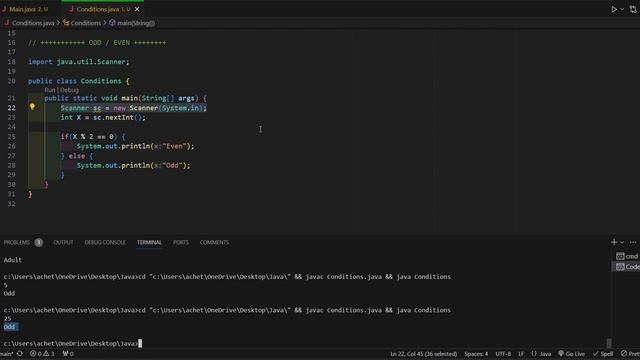Click the problems count badge
The width and height of the screenshot is (640, 360).
tap(38, 242)
